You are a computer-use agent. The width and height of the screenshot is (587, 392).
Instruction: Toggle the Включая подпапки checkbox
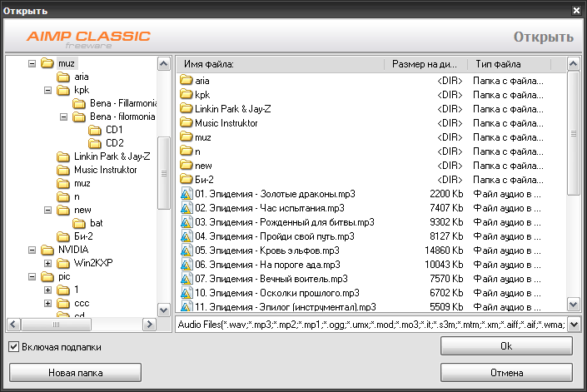click(13, 347)
